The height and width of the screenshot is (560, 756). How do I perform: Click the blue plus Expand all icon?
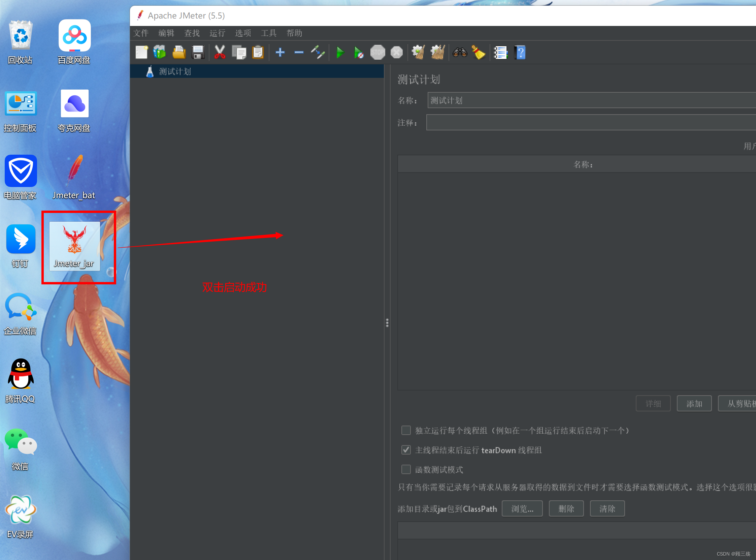pyautogui.click(x=280, y=53)
